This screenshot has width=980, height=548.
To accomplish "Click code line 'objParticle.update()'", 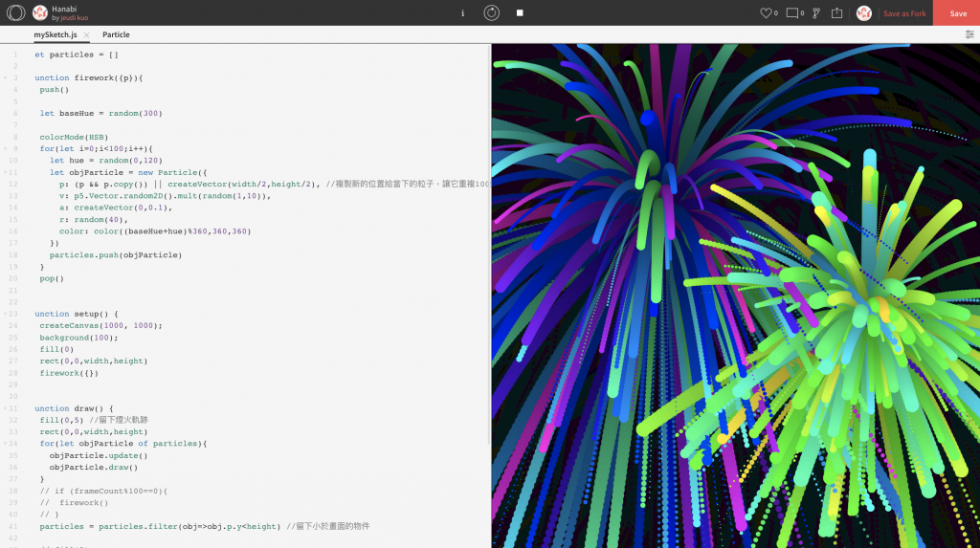I will [99, 455].
